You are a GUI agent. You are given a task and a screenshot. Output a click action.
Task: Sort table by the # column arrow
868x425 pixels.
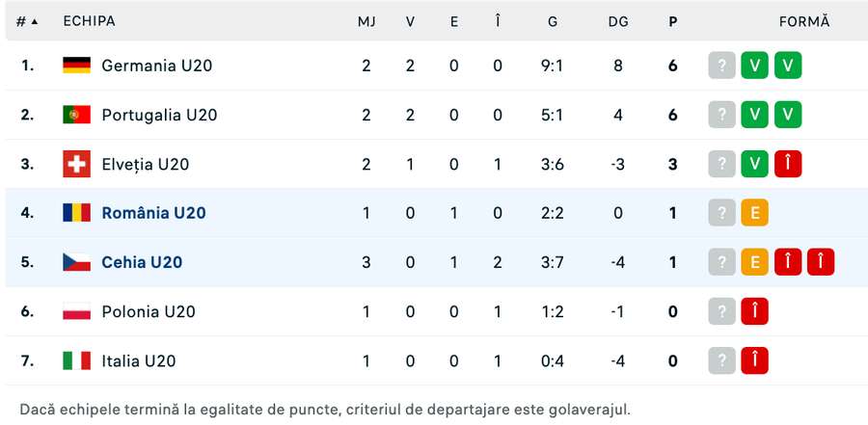tap(35, 21)
